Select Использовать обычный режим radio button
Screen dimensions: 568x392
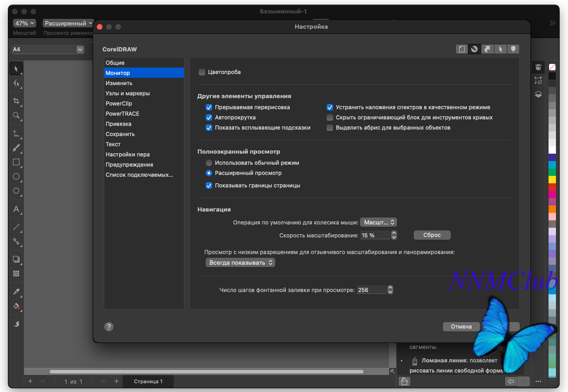point(209,163)
